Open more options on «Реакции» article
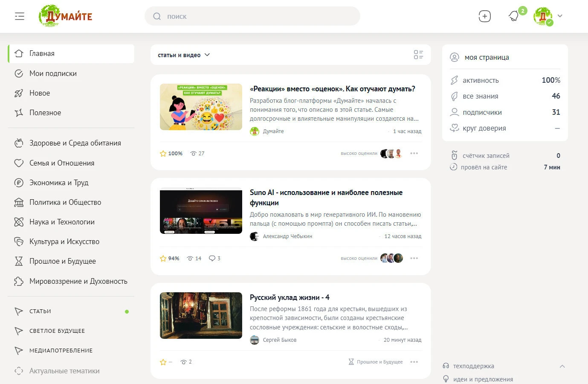The height and width of the screenshot is (384, 588). tap(414, 154)
